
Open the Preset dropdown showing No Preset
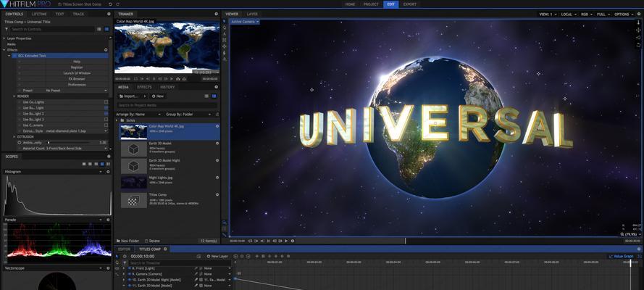click(76, 91)
